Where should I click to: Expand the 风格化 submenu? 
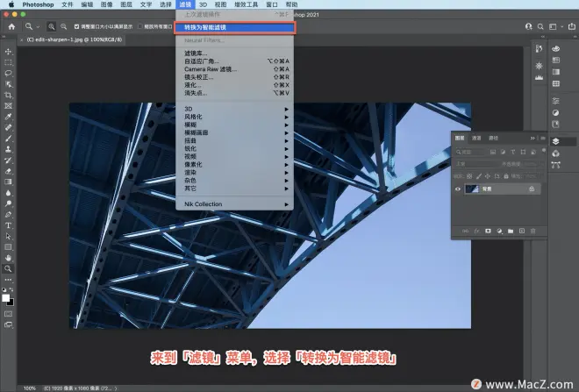click(x=235, y=117)
